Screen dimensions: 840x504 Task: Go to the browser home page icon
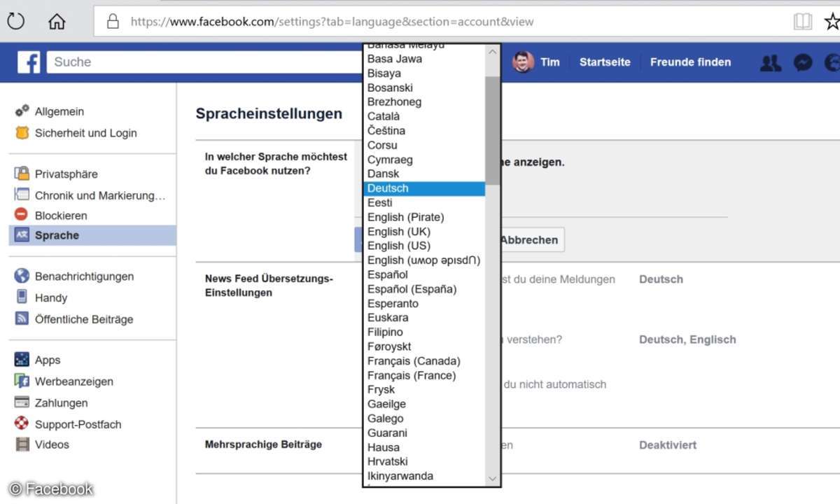[57, 22]
